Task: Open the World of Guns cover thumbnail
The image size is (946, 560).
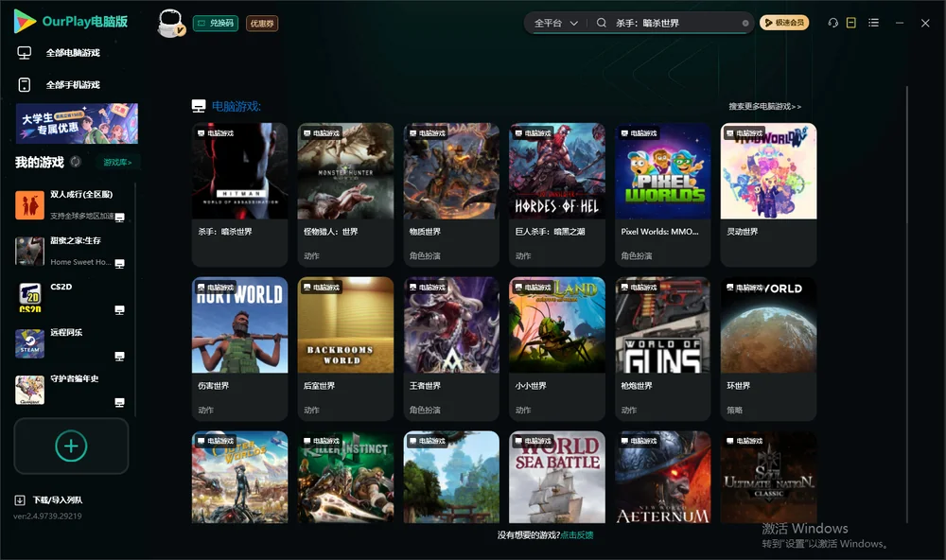Action: tap(663, 325)
